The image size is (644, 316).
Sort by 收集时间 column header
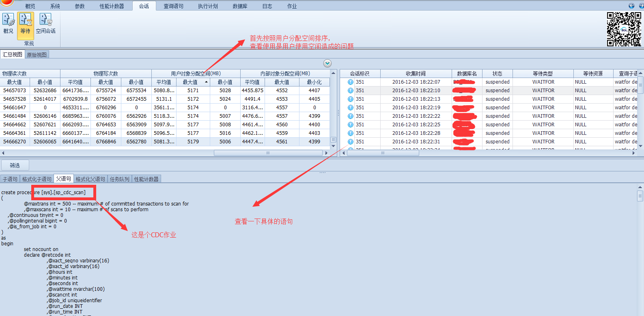click(x=416, y=74)
